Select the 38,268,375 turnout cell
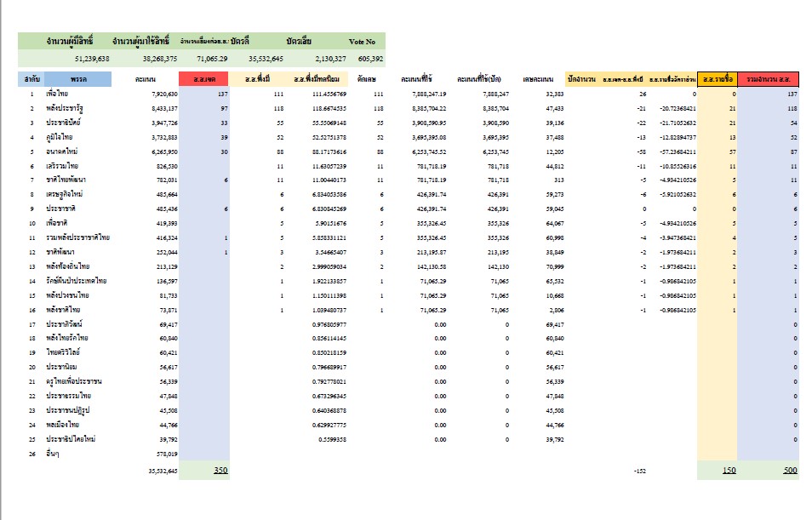The height and width of the screenshot is (520, 812). pyautogui.click(x=159, y=59)
